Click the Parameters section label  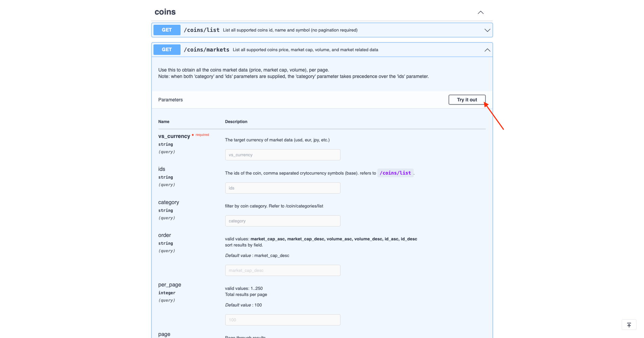point(170,100)
